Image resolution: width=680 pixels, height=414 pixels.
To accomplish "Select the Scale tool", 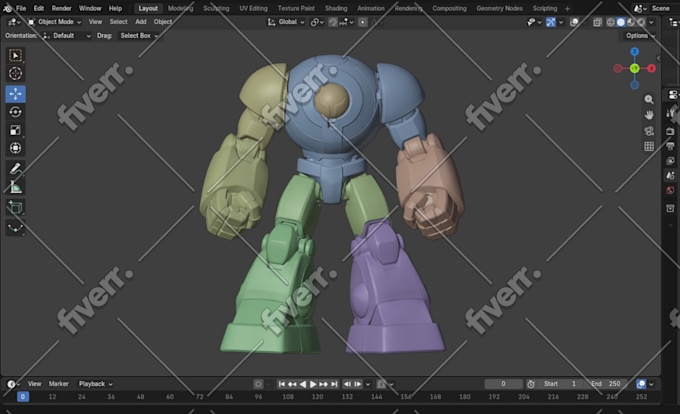I will 15,130.
